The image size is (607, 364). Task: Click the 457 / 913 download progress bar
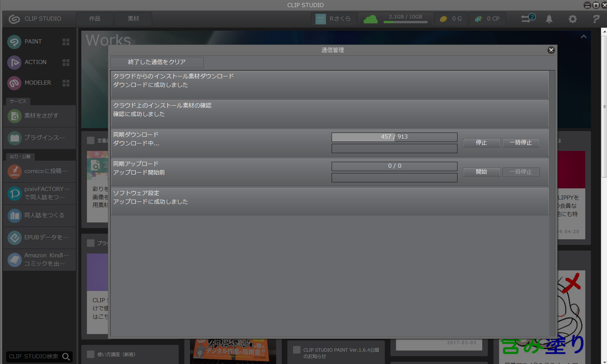(395, 137)
